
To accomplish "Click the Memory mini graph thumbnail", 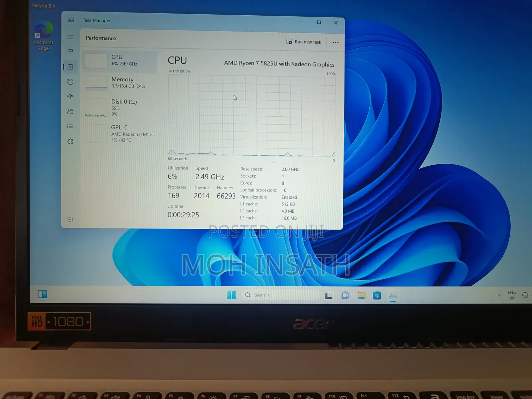I will [x=96, y=83].
